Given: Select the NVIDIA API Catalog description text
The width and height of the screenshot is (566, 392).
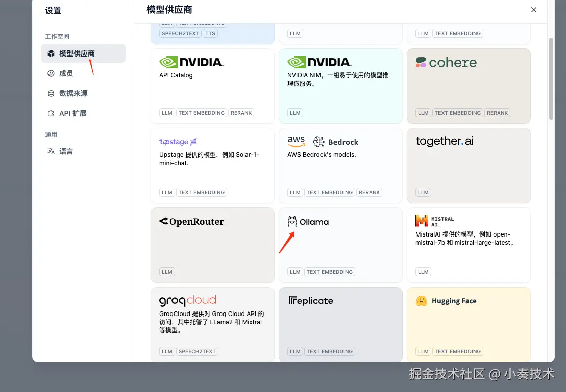Looking at the screenshot, I should pyautogui.click(x=176, y=75).
